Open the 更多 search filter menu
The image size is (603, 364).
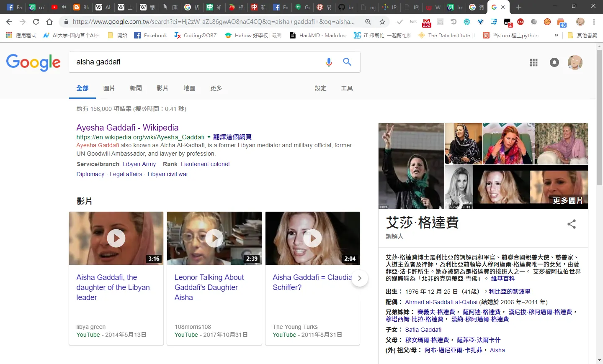click(x=216, y=88)
